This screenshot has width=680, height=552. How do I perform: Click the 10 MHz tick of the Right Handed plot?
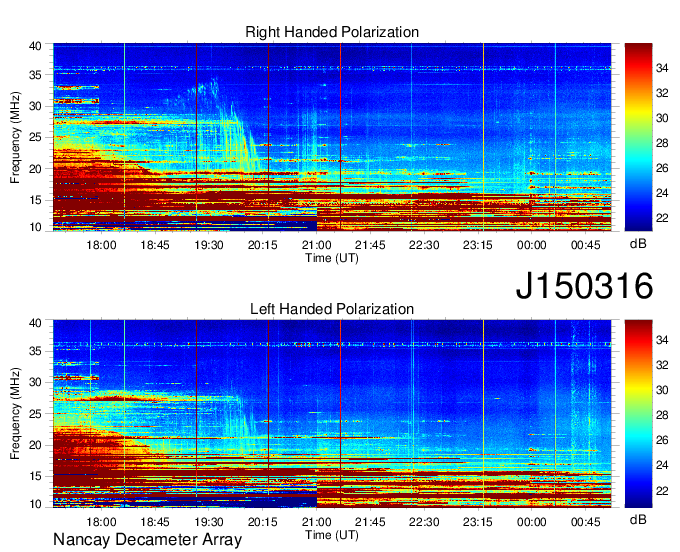[x=35, y=227]
